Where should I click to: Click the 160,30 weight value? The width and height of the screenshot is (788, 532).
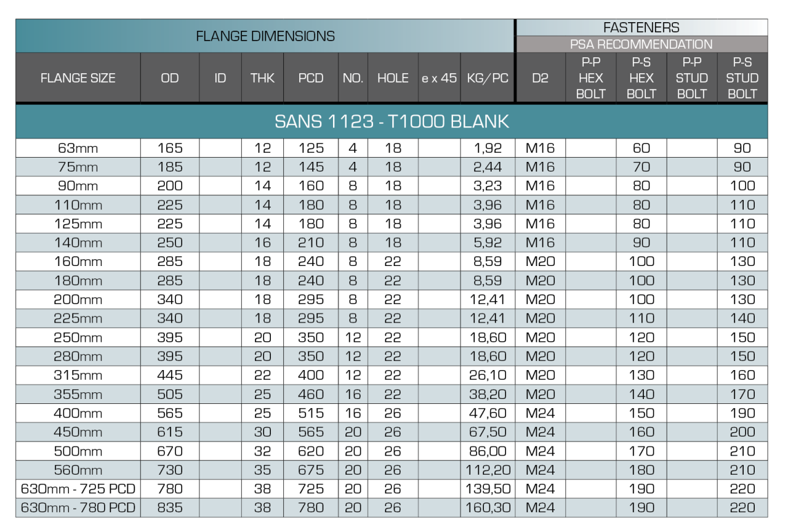click(488, 508)
